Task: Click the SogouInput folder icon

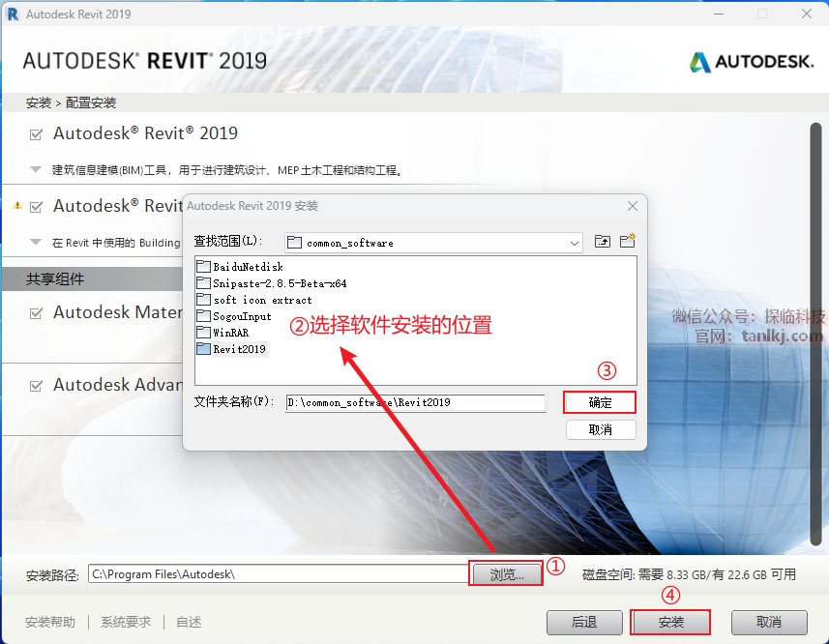Action: [203, 316]
